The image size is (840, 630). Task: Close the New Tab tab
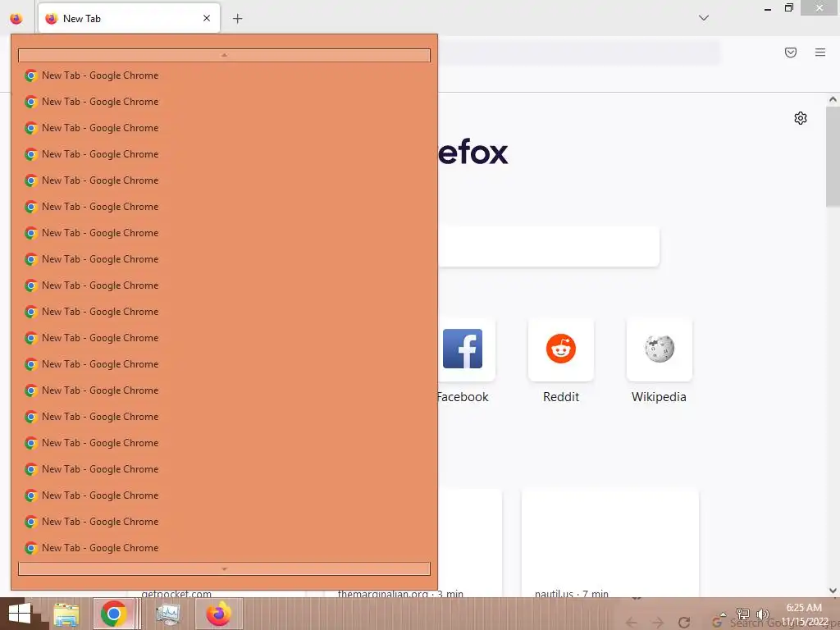coord(207,18)
